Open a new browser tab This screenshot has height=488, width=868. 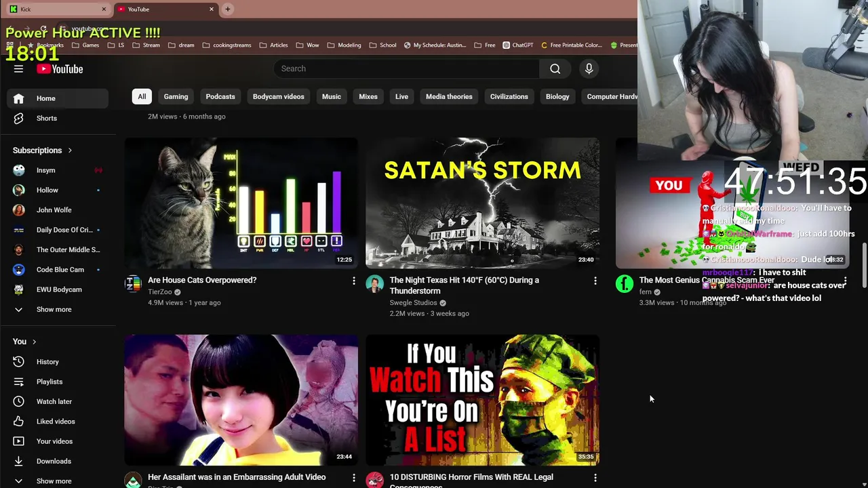click(228, 9)
